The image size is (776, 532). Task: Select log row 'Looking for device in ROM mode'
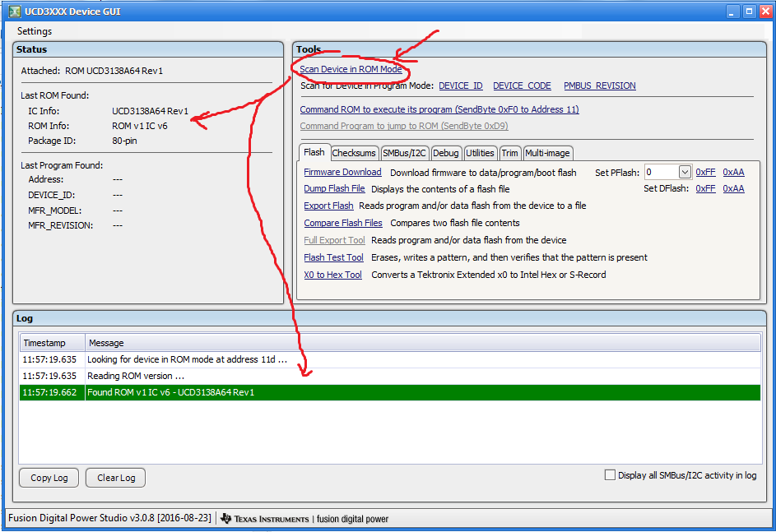pos(390,359)
